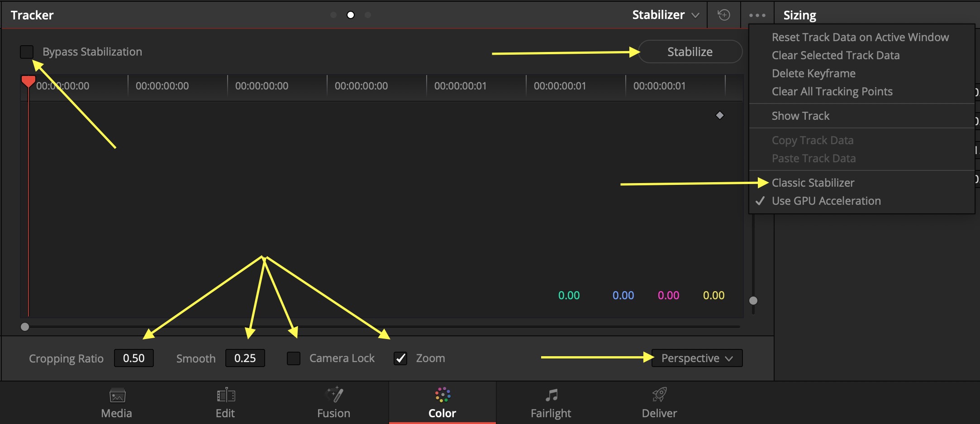Click the reset stabilization analysis icon
This screenshot has width=980, height=424.
[x=724, y=15]
